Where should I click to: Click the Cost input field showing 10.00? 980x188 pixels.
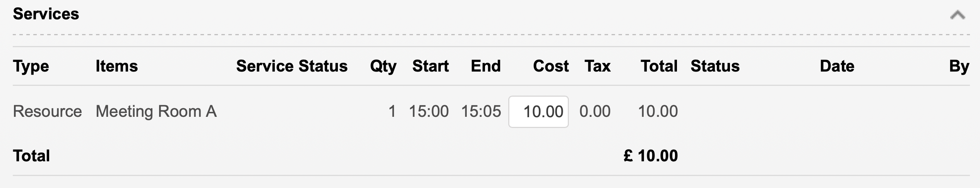538,112
